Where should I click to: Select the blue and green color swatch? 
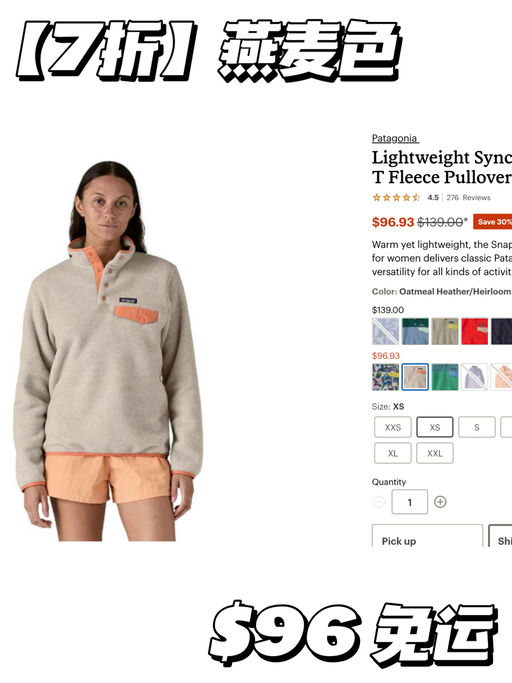coord(415,331)
